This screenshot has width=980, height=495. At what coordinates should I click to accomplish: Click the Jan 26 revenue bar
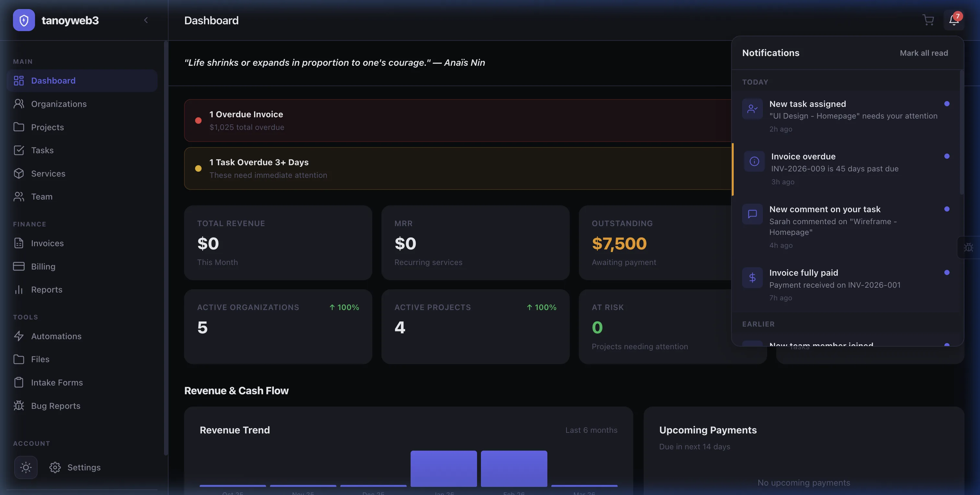pyautogui.click(x=444, y=468)
